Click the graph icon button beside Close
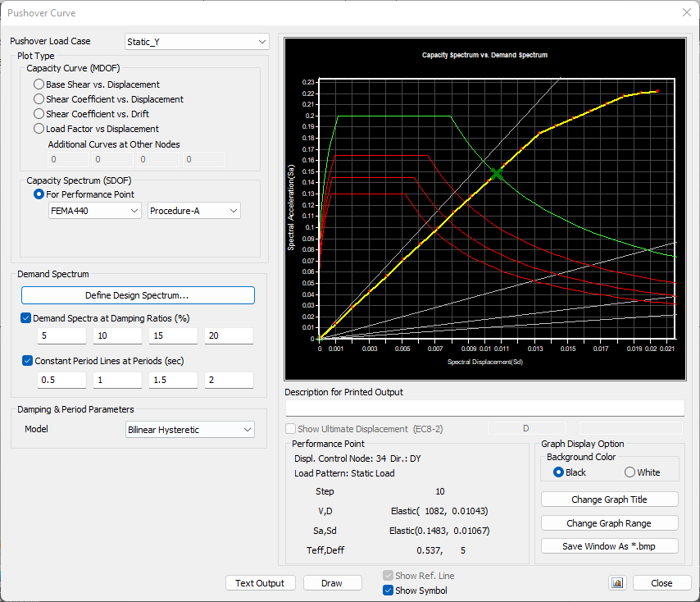Image resolution: width=700 pixels, height=602 pixels. [x=617, y=583]
